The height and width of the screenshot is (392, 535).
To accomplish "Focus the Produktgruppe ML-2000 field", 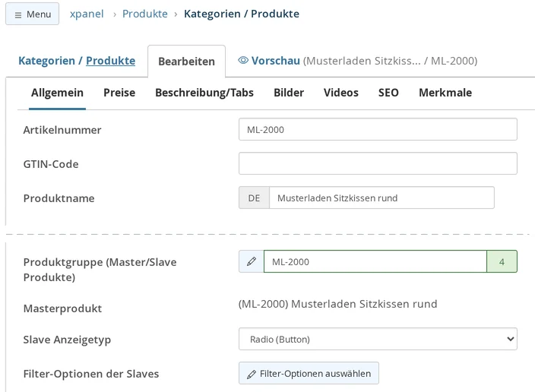I will tap(375, 261).
